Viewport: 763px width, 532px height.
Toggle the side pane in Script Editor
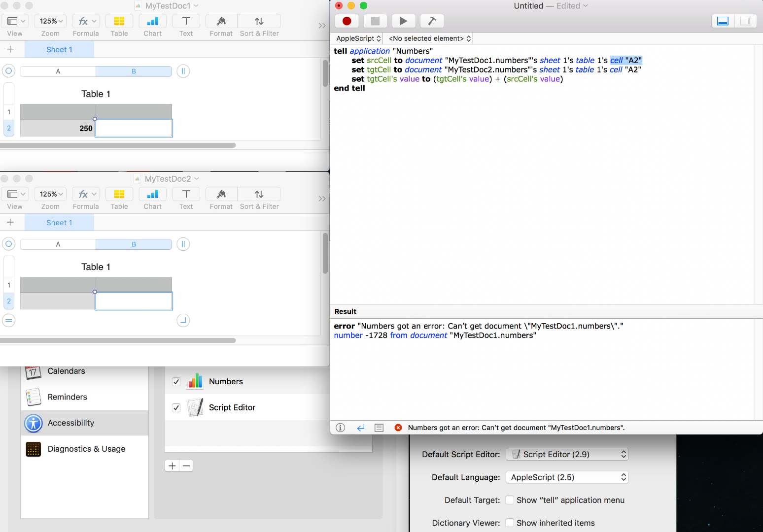coord(745,21)
